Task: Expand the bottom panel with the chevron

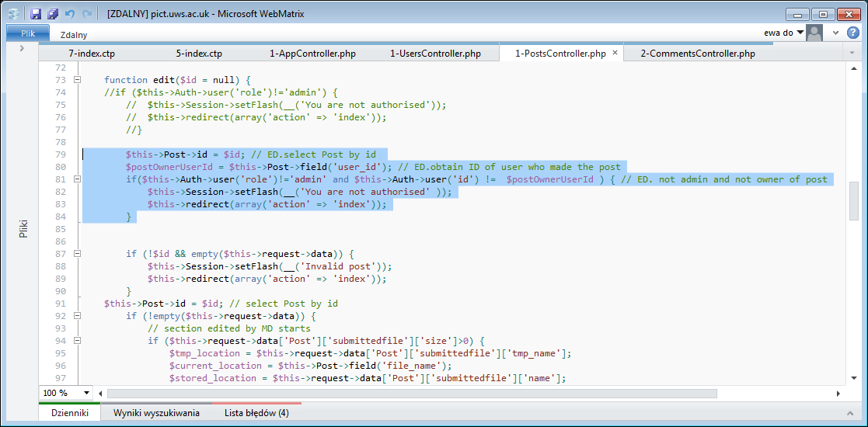Action: coord(851,413)
